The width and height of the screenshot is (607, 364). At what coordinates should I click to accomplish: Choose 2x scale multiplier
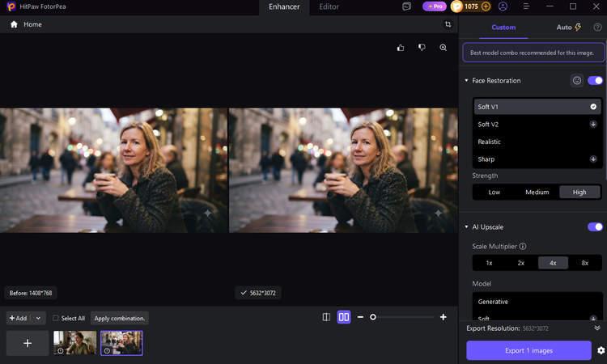pyautogui.click(x=521, y=263)
